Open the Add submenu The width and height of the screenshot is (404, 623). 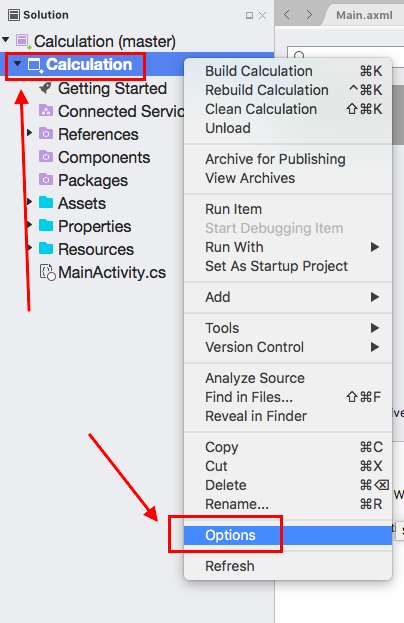click(288, 297)
